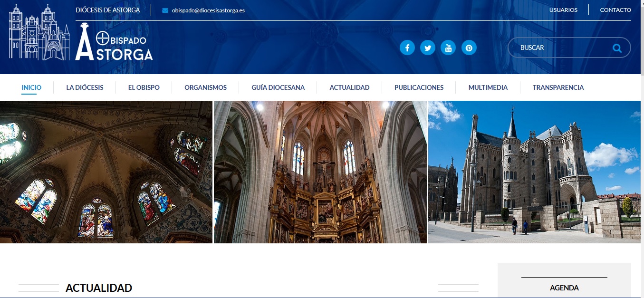
Task: Click the golden altarpiece photo
Action: click(320, 172)
